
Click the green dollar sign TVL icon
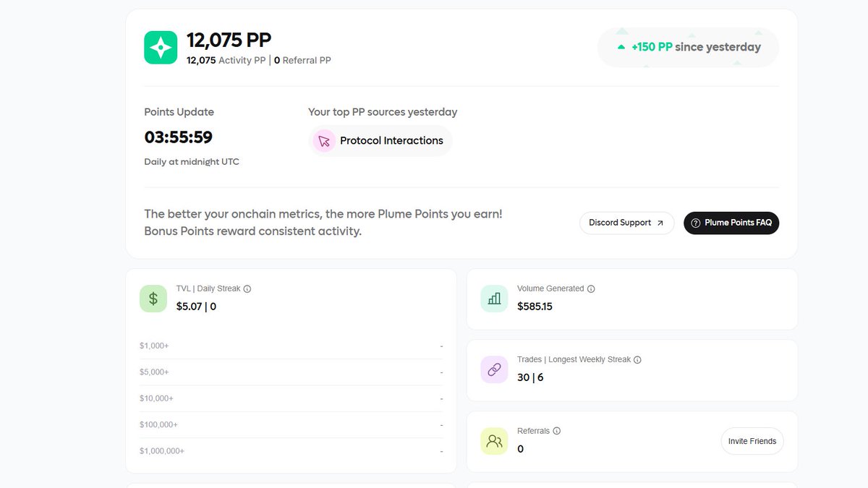point(153,298)
